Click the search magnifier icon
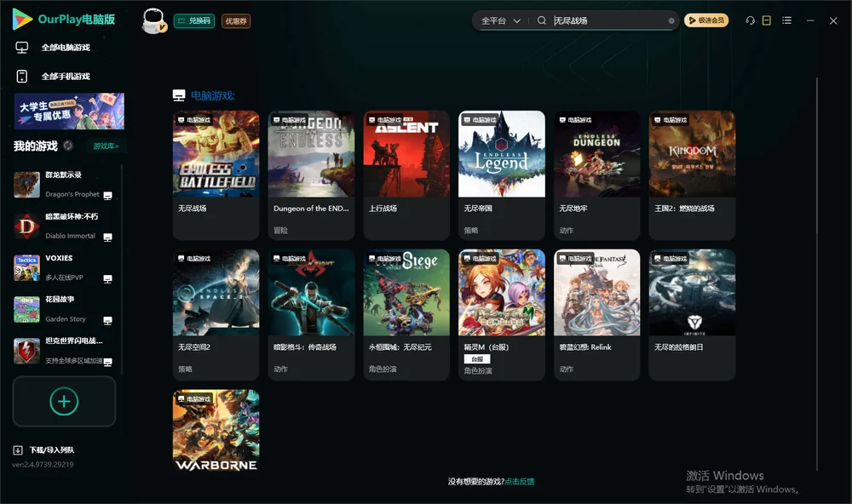 [x=542, y=20]
